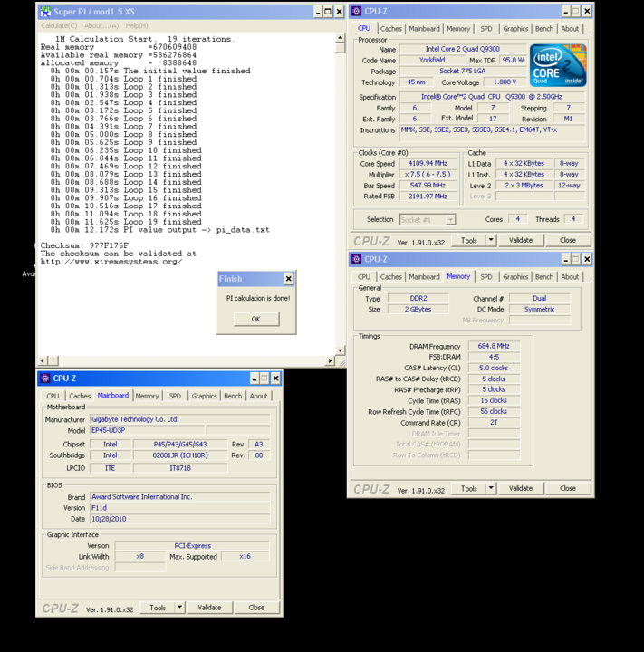Click the Multiplier value x 7.5
644x652 pixels.
[x=428, y=174]
